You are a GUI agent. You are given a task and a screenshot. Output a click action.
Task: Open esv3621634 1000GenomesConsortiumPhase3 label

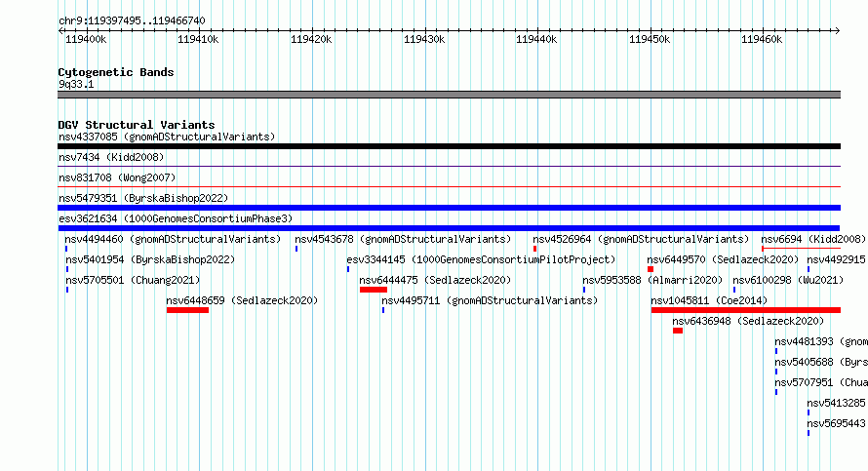(176, 218)
